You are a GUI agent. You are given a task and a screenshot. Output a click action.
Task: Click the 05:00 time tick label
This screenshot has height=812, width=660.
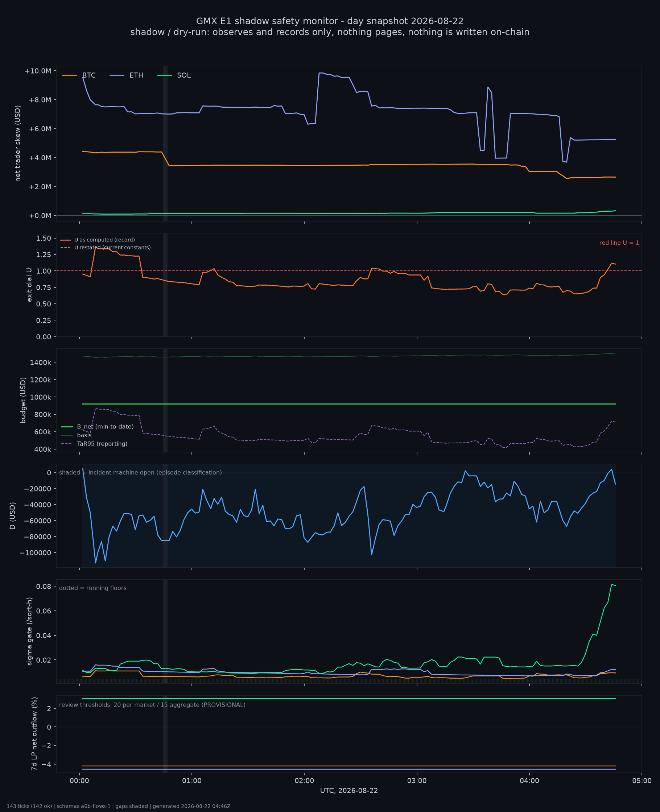point(642,781)
